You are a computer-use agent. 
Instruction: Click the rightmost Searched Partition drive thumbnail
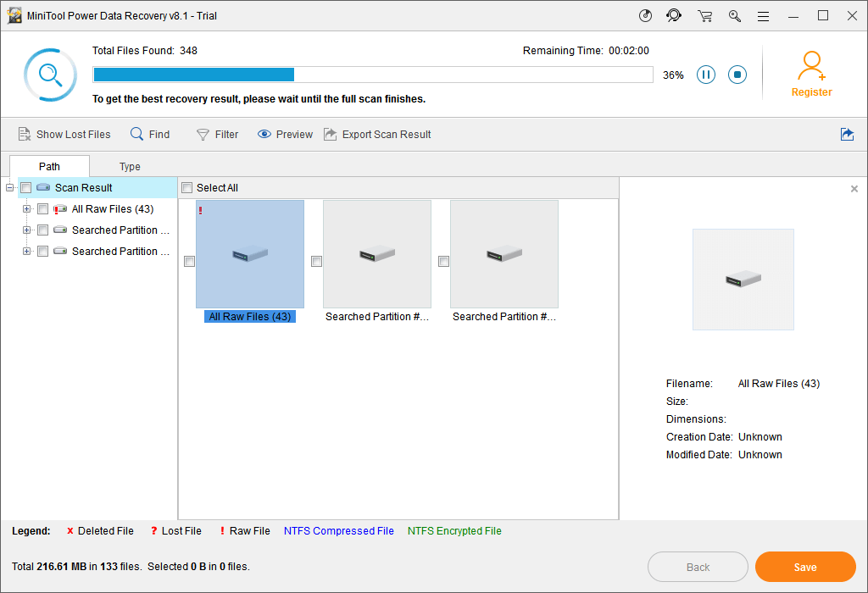coord(504,254)
